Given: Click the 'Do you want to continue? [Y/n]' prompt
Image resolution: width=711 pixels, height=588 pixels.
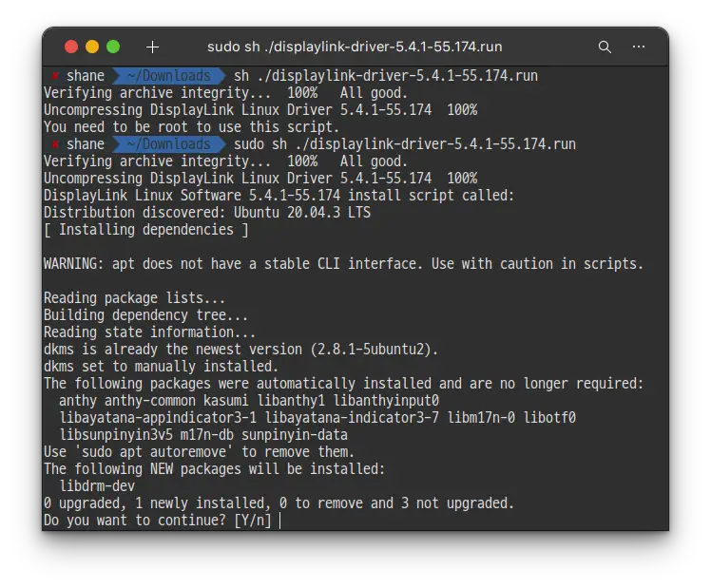Looking at the screenshot, I should tap(158, 521).
